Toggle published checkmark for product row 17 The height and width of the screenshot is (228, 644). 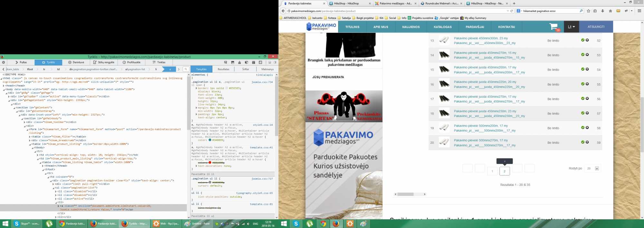583,98
